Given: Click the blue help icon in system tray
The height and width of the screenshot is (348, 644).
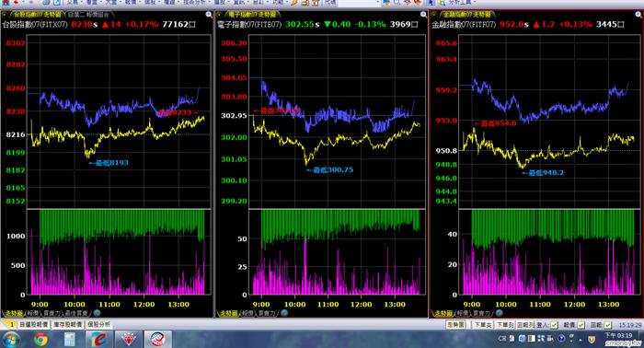Looking at the screenshot, I should point(561,339).
